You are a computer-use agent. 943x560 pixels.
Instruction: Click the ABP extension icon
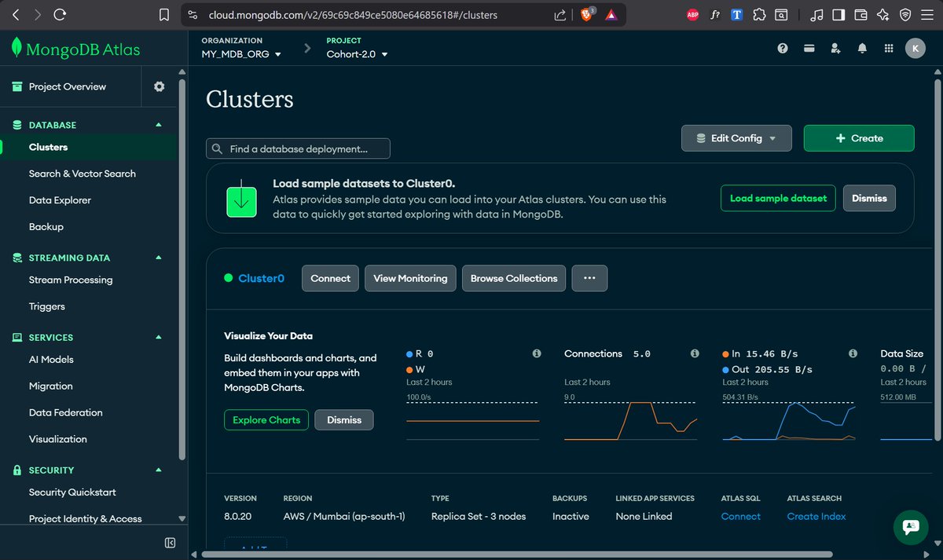[693, 14]
